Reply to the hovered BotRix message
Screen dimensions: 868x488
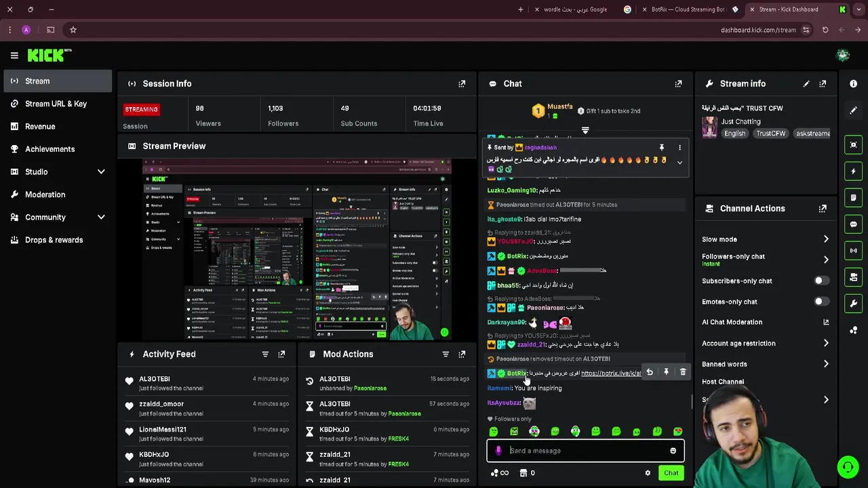[x=650, y=372]
